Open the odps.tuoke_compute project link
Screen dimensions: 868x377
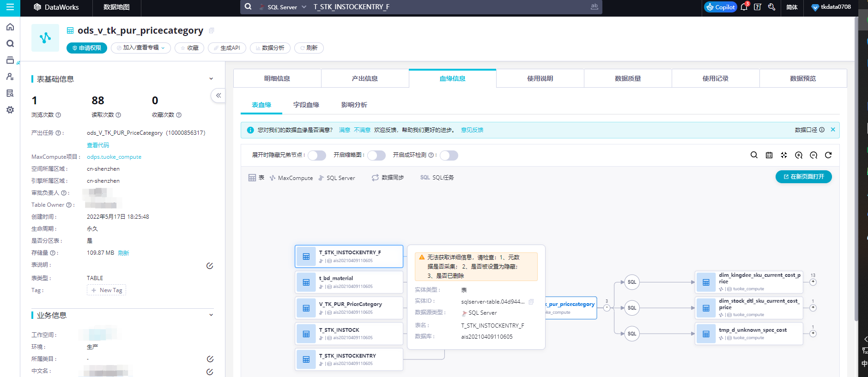click(114, 157)
